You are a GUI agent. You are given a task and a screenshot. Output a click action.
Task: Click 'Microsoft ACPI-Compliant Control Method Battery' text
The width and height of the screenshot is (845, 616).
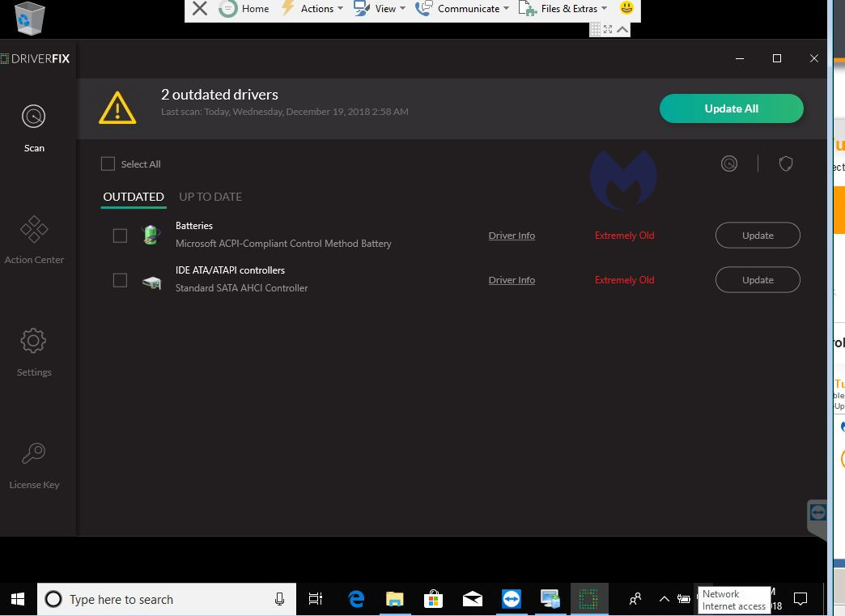[283, 244]
